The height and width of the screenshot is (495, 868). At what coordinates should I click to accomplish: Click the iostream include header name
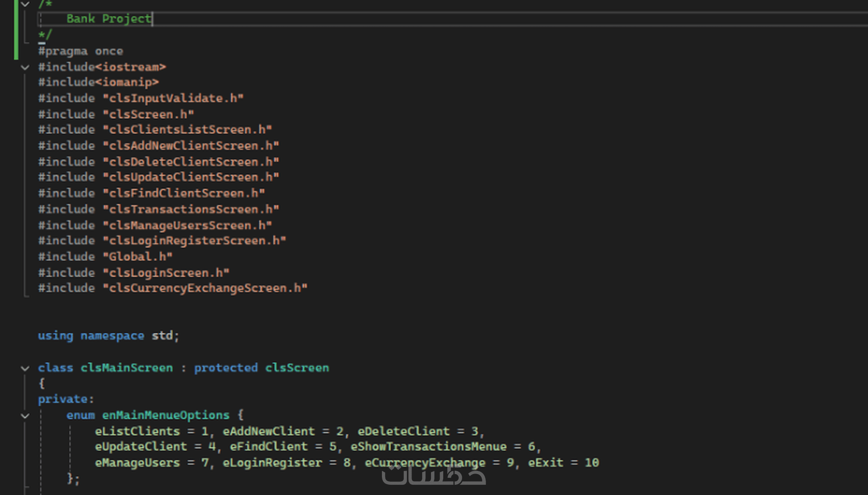click(130, 67)
